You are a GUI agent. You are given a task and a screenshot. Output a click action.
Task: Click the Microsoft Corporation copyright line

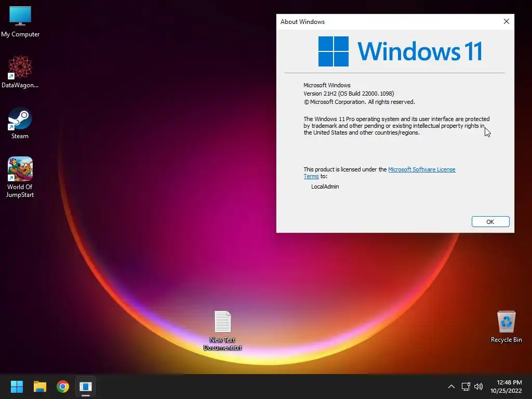359,102
